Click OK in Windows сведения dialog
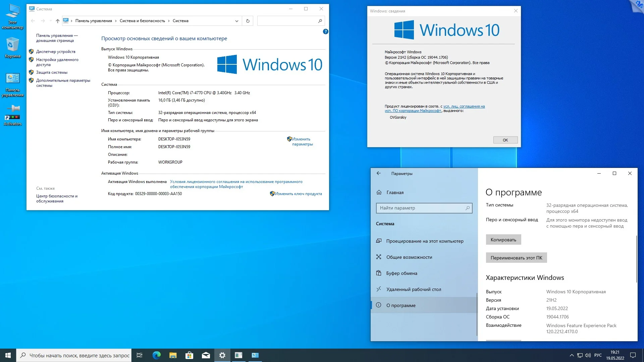The image size is (644, 362). click(505, 140)
